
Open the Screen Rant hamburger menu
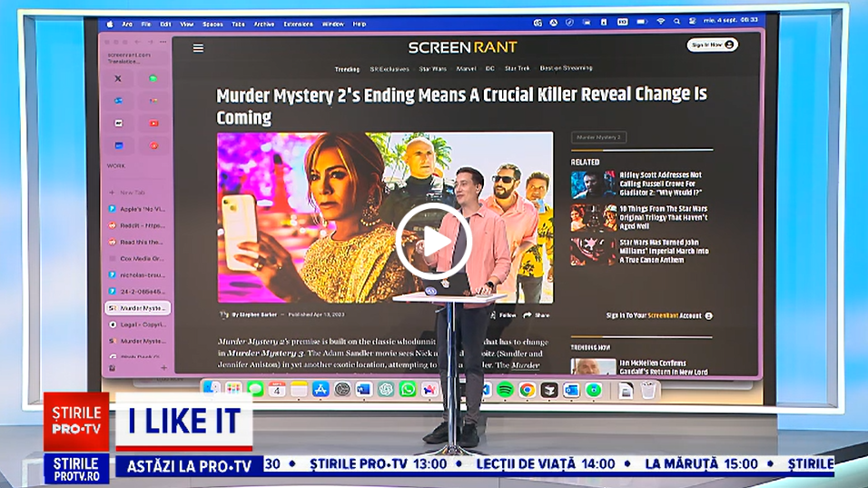pos(198,48)
